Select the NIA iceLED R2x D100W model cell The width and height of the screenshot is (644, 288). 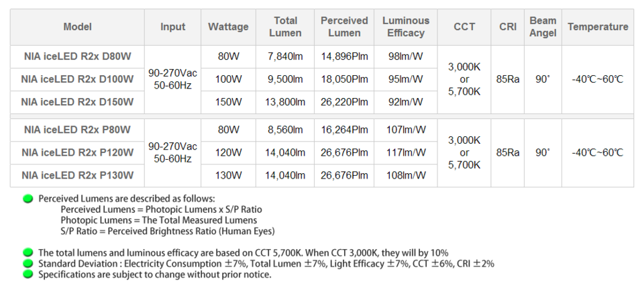pyautogui.click(x=77, y=79)
